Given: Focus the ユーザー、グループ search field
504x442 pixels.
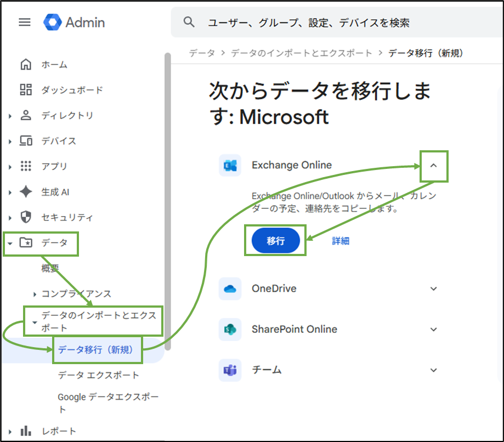Looking at the screenshot, I should [337, 22].
